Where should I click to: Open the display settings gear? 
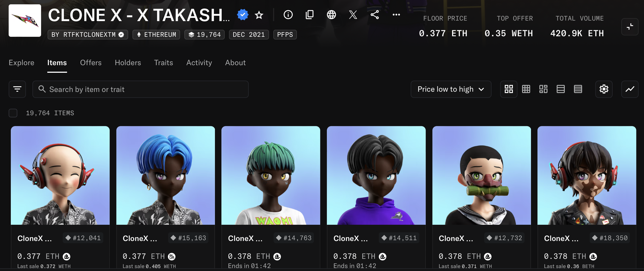604,89
